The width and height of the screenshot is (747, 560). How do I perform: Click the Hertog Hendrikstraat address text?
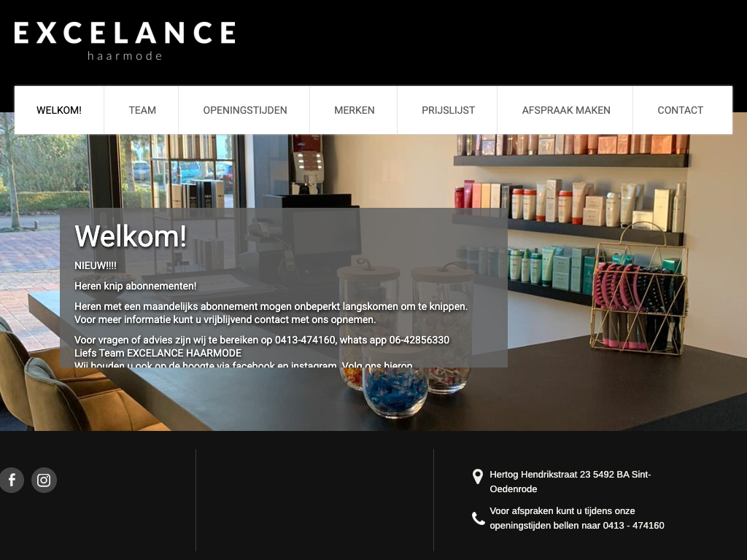click(x=570, y=481)
